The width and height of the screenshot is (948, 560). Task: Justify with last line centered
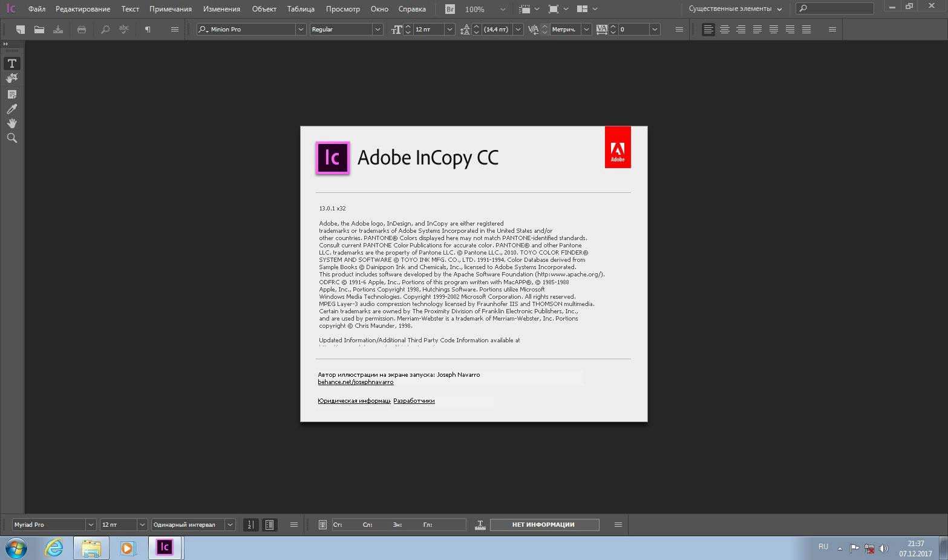point(773,29)
